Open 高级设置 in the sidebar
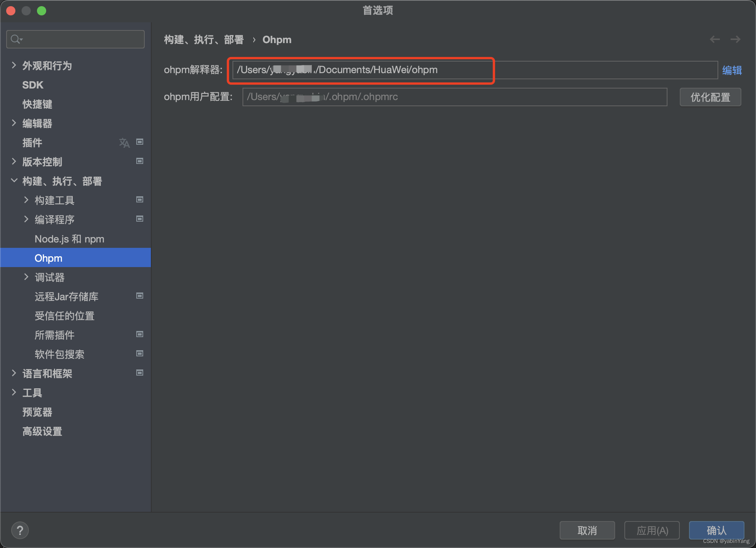 (42, 431)
